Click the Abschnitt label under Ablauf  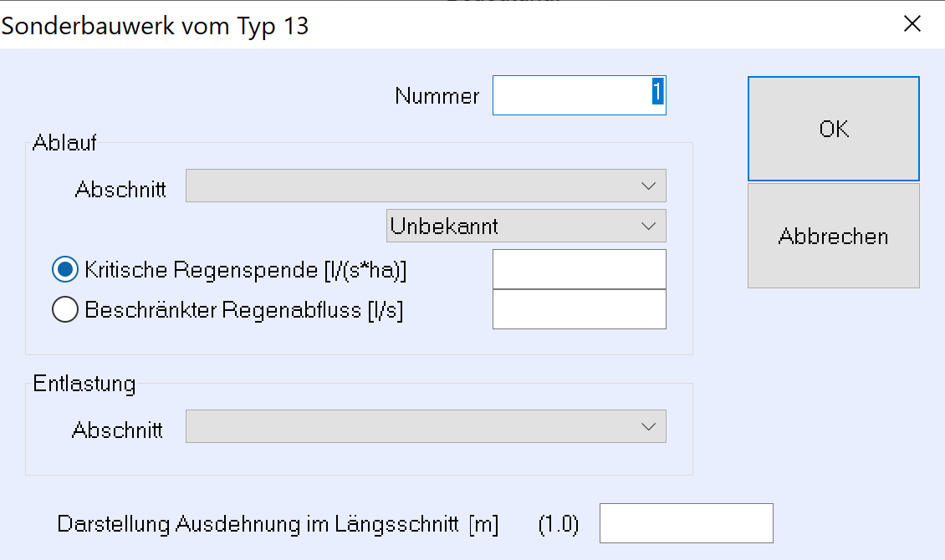pos(120,190)
